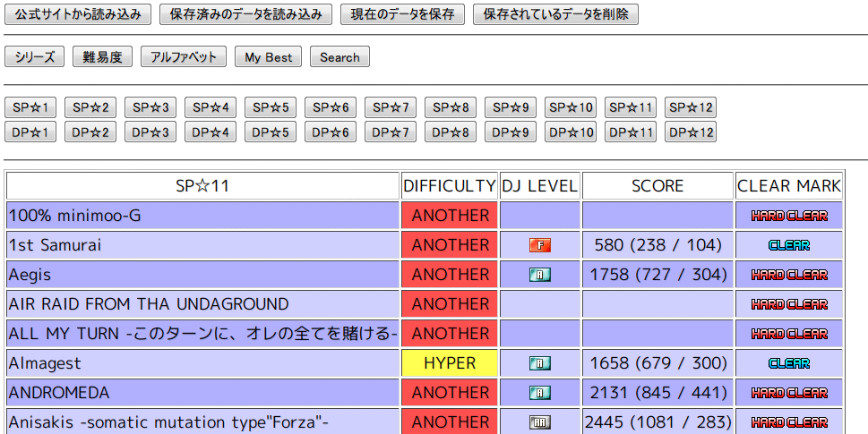
Task: Select song ALL MY TURN -このターンに、オレの全てを賭ける-
Action: (202, 334)
